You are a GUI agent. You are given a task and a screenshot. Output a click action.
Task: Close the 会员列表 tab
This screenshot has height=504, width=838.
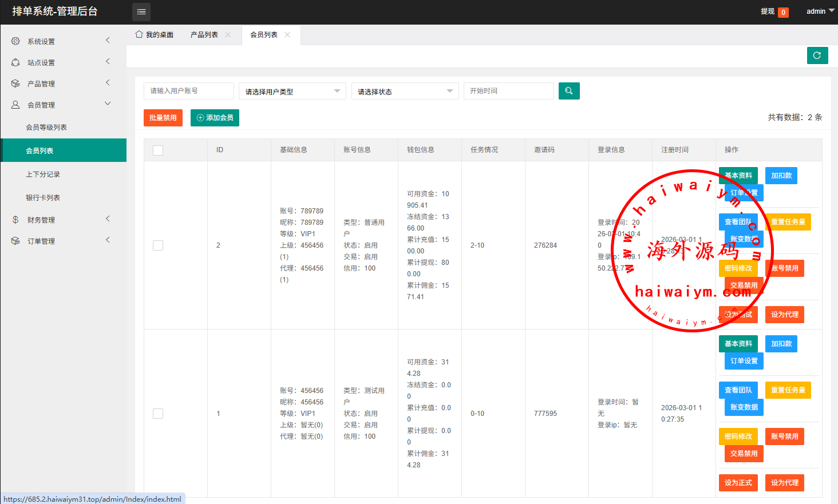pos(287,35)
